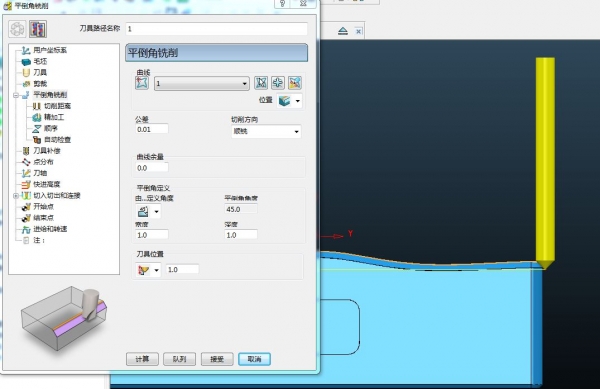The width and height of the screenshot is (600, 389).
Task: Open the 由...定义角度 dropdown arrow
Action: (x=157, y=212)
